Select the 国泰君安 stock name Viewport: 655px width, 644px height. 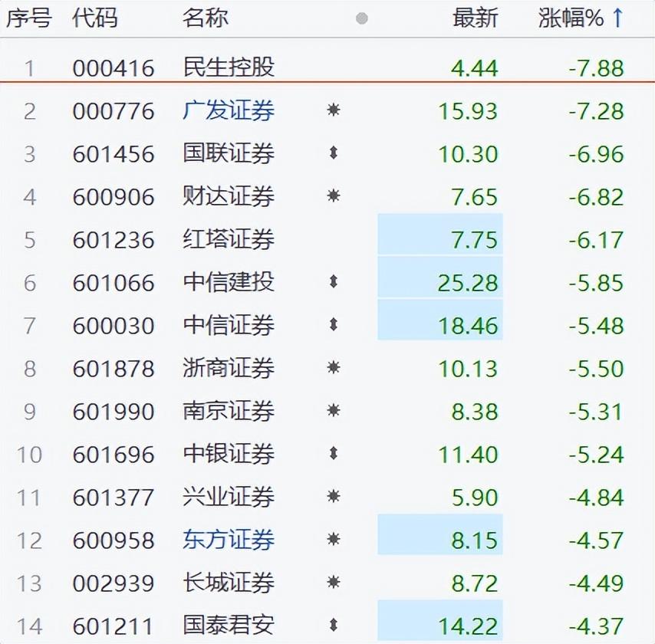(229, 626)
